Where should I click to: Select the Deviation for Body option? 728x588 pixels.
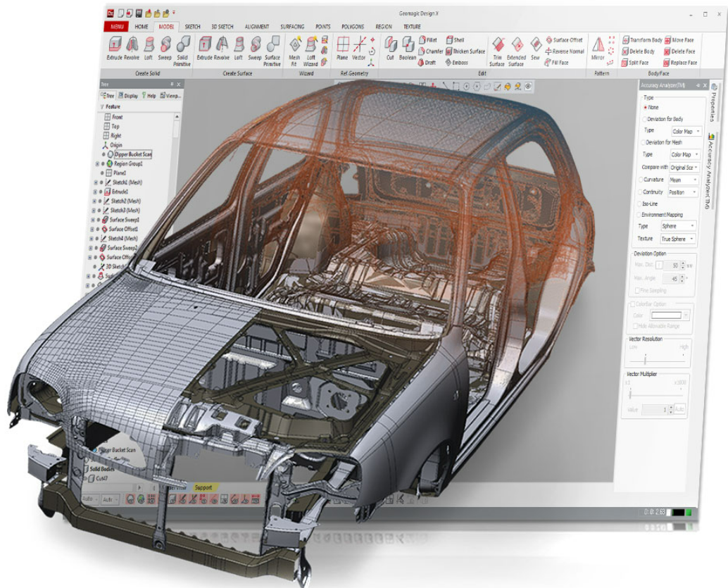644,119
